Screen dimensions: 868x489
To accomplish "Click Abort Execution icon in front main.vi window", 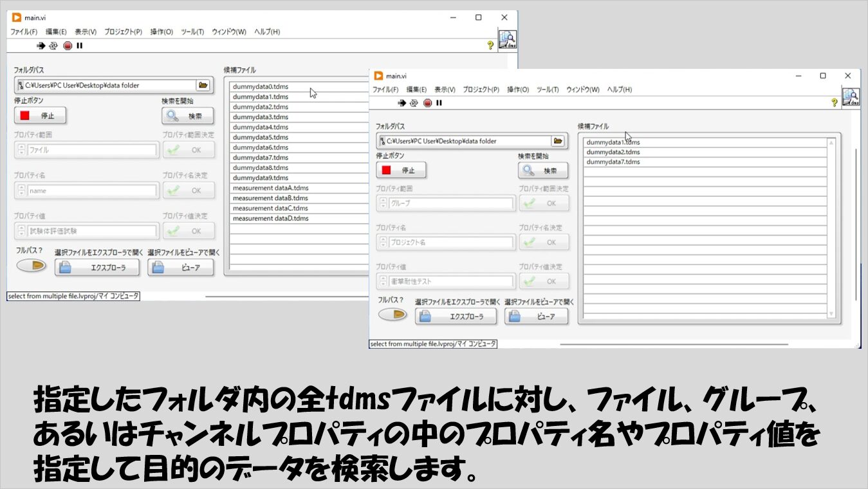I will point(428,103).
